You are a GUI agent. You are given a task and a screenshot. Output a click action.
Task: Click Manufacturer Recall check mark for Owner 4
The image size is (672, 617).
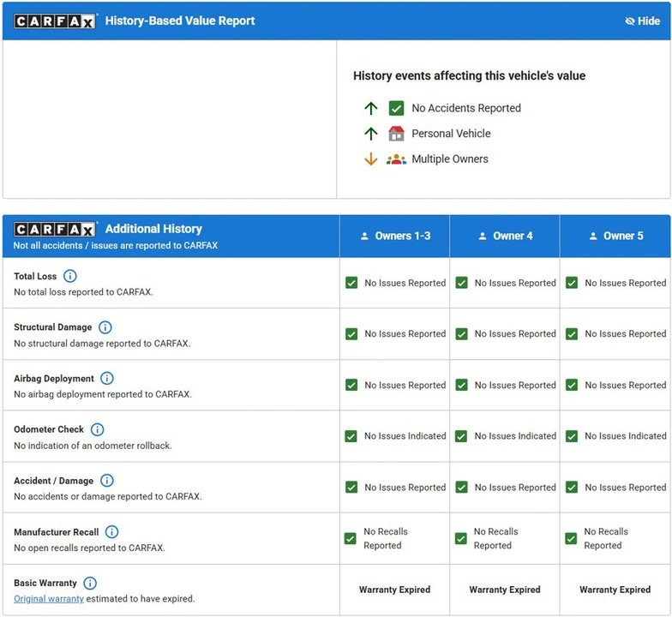coord(461,538)
